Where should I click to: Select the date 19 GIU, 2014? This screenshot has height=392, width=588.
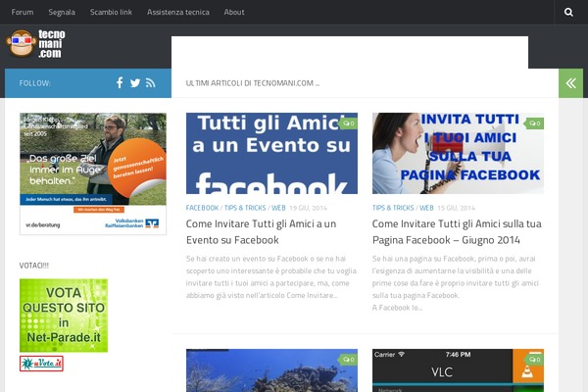click(309, 208)
